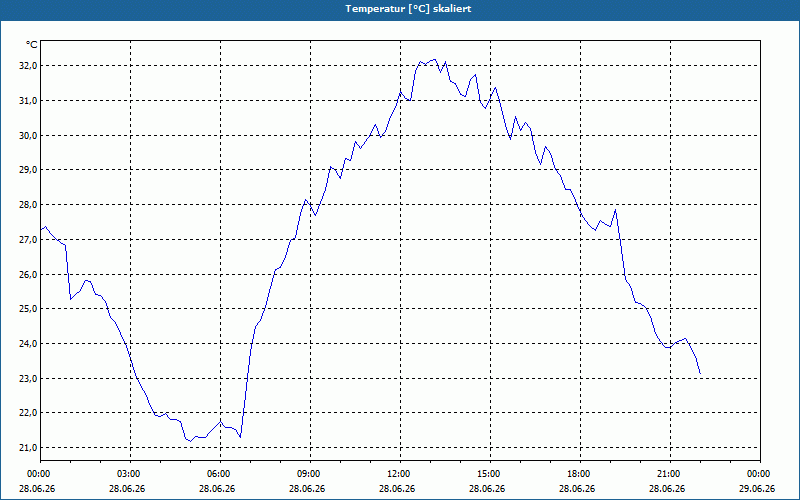Choose the 21,0 temperature axis value
The height and width of the screenshot is (500, 800).
pos(29,447)
